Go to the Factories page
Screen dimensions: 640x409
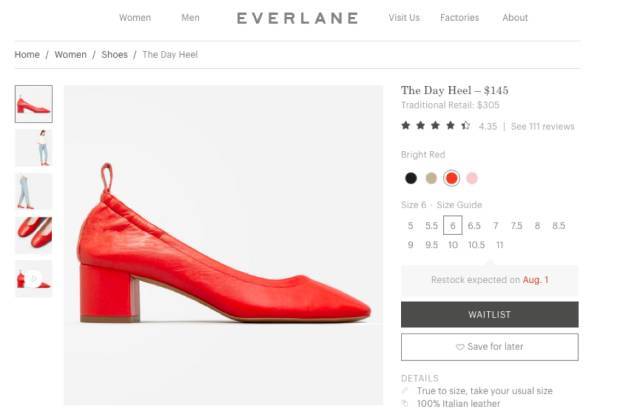459,18
